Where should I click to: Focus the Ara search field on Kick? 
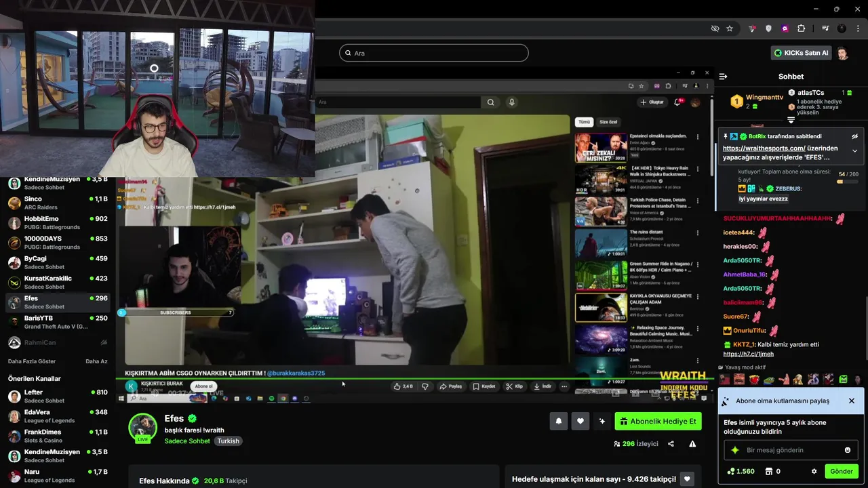[434, 53]
